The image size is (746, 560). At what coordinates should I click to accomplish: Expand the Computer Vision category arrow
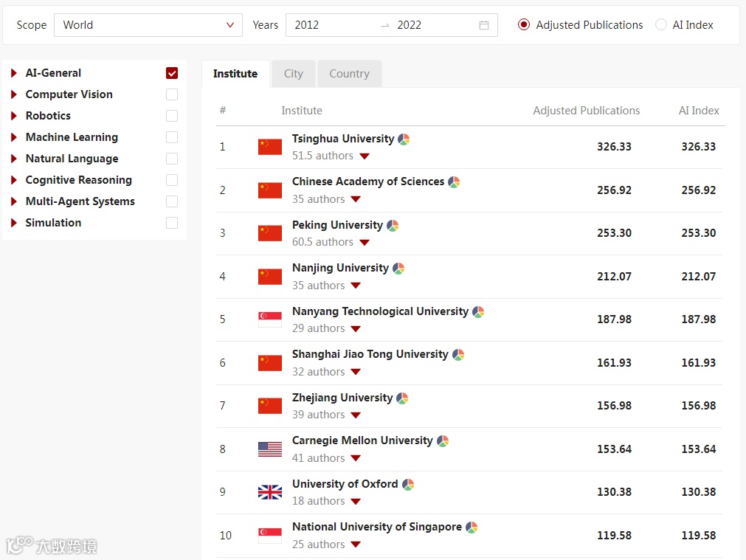(x=14, y=94)
